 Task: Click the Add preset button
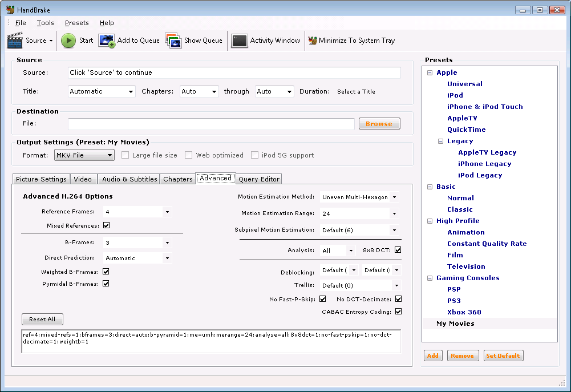(x=433, y=355)
